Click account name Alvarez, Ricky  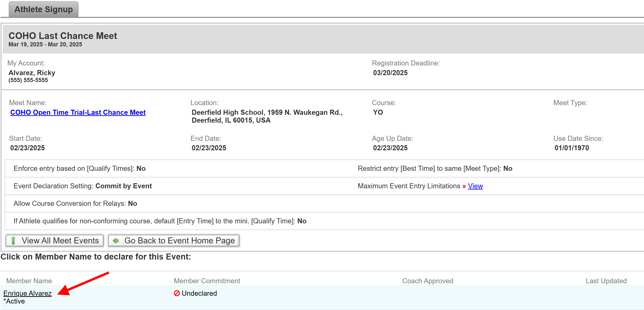tap(32, 73)
